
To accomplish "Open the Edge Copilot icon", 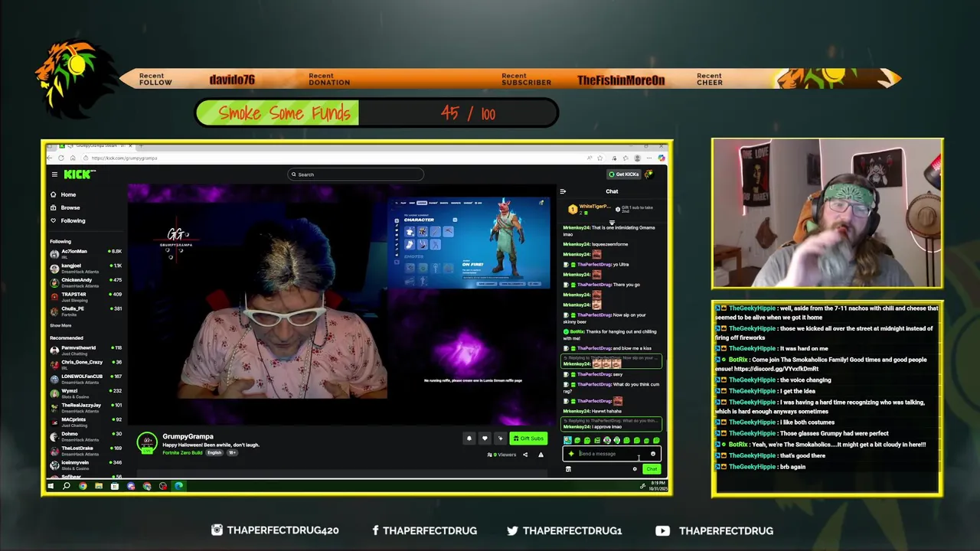I will tap(661, 158).
